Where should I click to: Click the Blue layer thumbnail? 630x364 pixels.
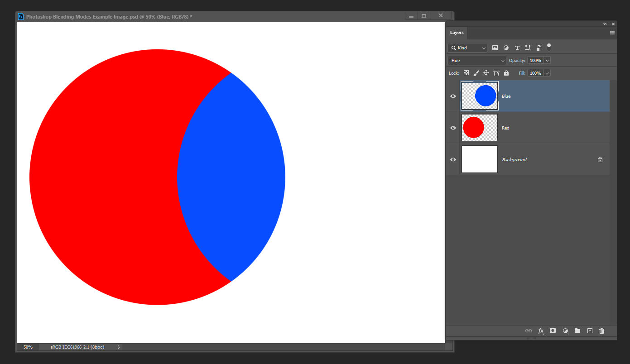[480, 96]
